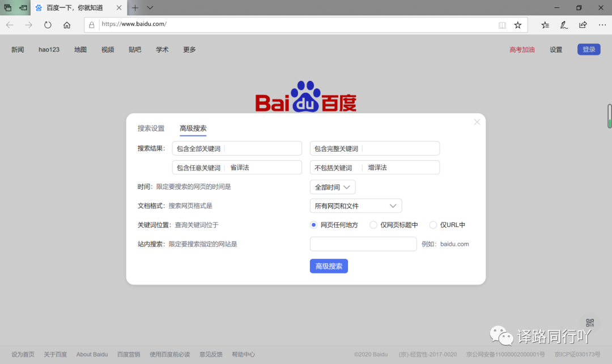This screenshot has width=612, height=364.
Task: Click the page vertical scrollbar thumb
Action: [x=609, y=115]
